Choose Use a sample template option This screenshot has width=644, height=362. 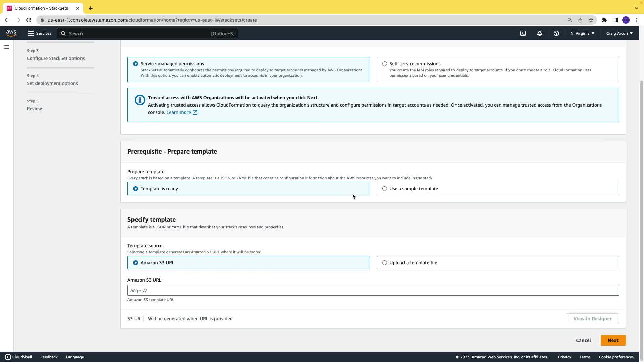[x=385, y=189]
